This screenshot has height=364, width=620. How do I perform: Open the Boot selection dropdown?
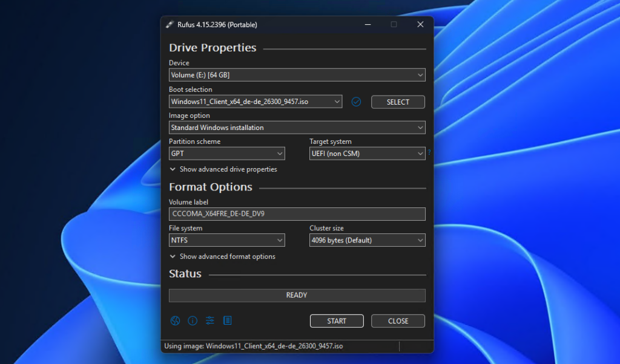point(256,102)
